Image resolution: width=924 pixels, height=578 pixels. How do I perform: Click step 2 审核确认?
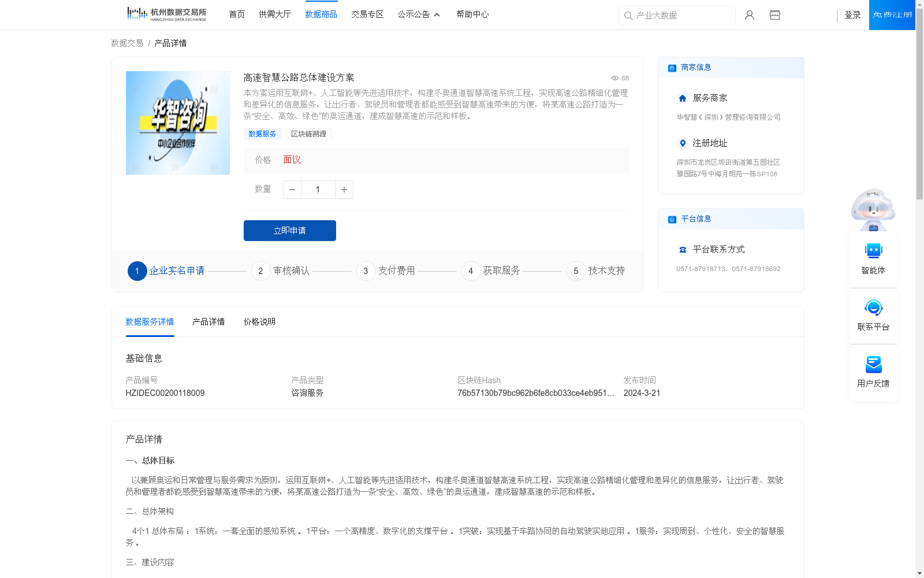pos(281,271)
